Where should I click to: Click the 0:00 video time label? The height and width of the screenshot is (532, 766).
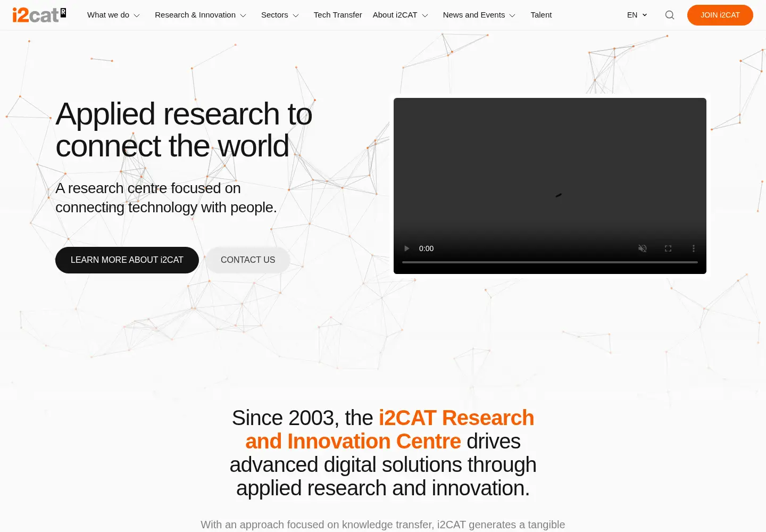426,248
